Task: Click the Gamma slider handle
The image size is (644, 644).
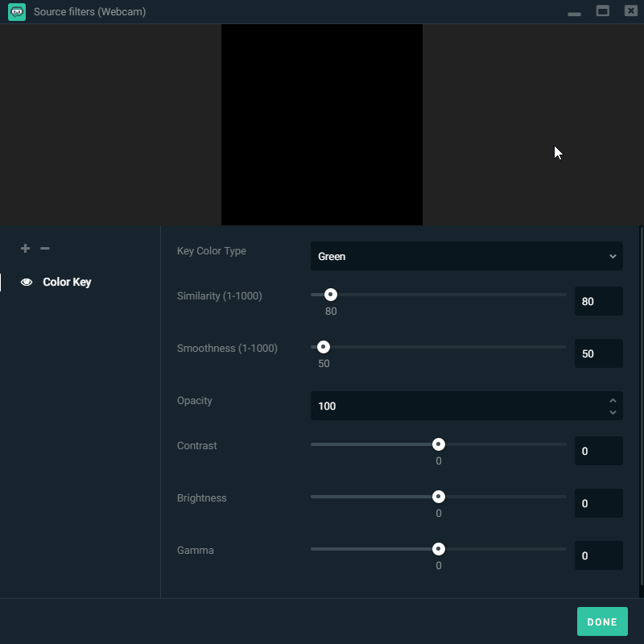Action: click(439, 549)
